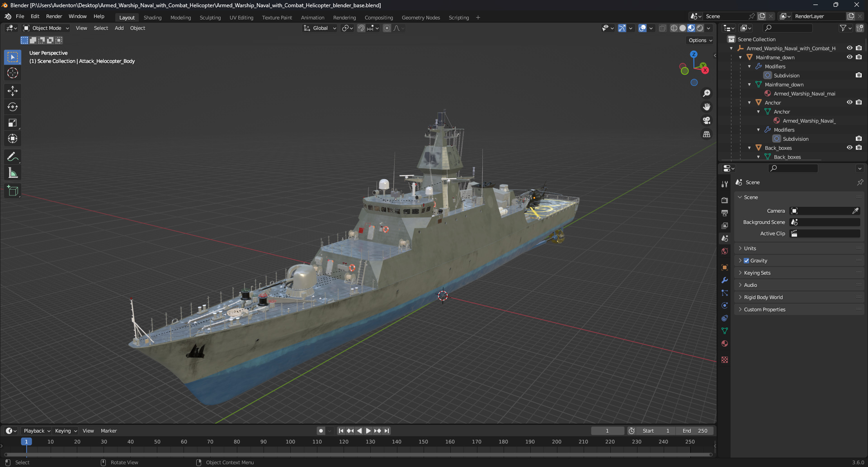Disable Anchor in renders via camera icon
Image resolution: width=868 pixels, height=467 pixels.
coord(859,102)
